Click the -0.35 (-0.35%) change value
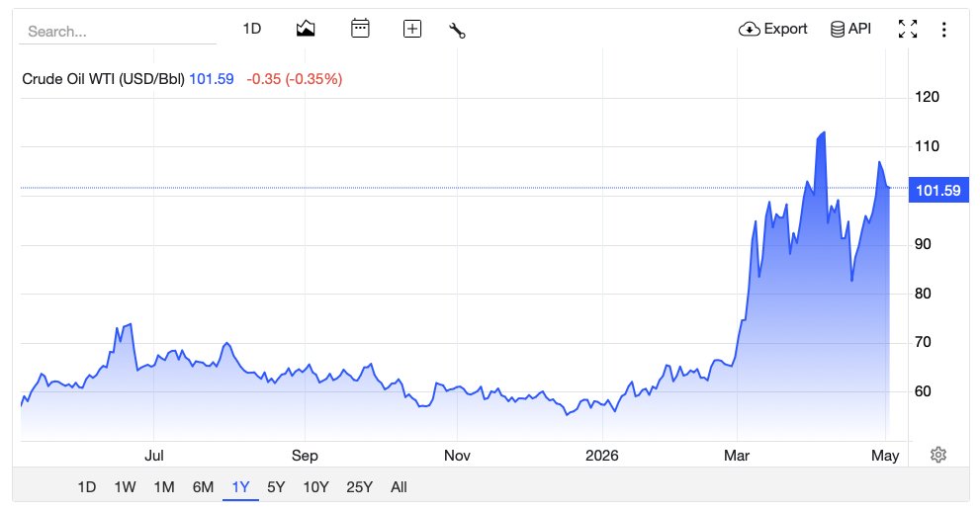Screen dimensions: 980x511 [x=295, y=79]
